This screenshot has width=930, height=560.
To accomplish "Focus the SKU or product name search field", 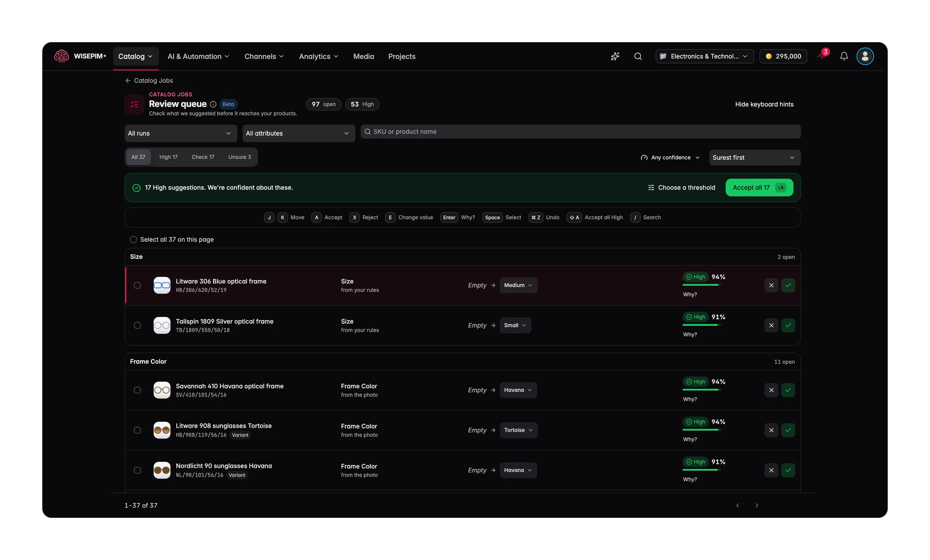I will pyautogui.click(x=580, y=132).
